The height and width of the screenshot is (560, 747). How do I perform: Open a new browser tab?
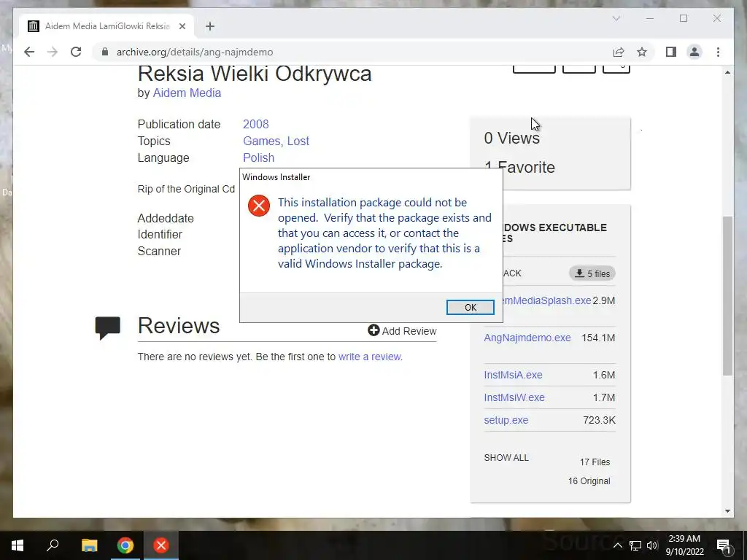(210, 26)
